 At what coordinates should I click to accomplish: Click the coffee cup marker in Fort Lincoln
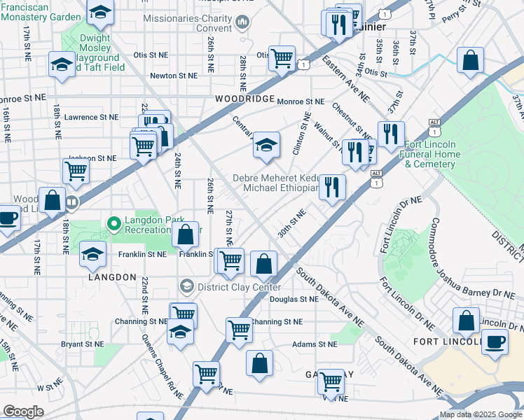tap(495, 343)
